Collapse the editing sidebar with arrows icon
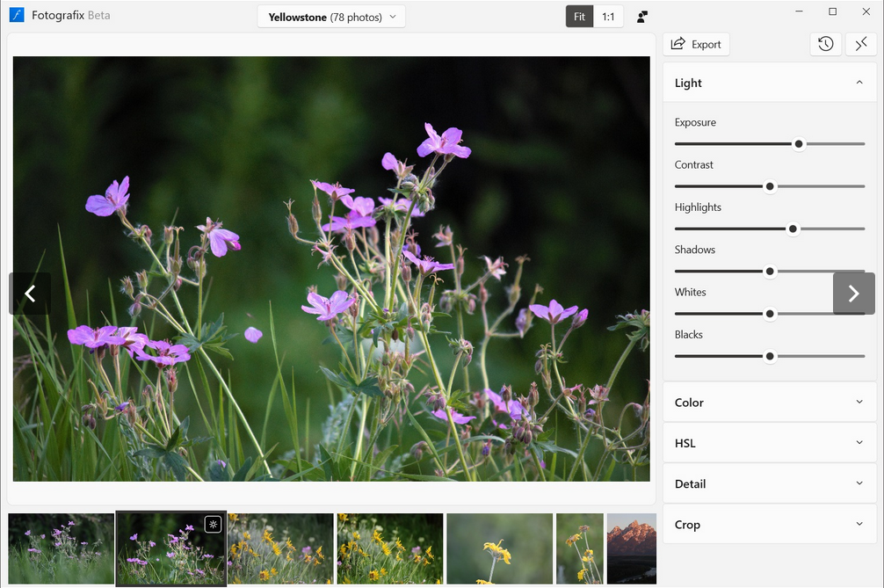The height and width of the screenshot is (588, 884). click(x=861, y=44)
